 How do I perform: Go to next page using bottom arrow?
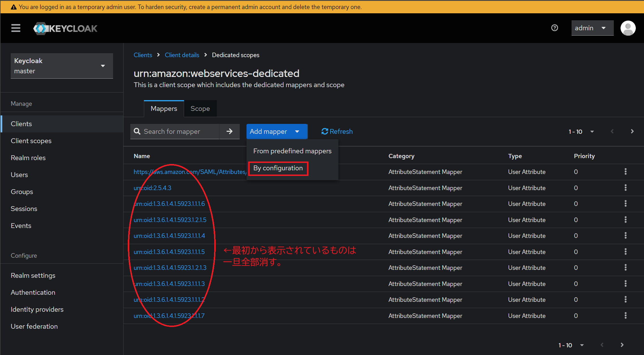tap(622, 345)
